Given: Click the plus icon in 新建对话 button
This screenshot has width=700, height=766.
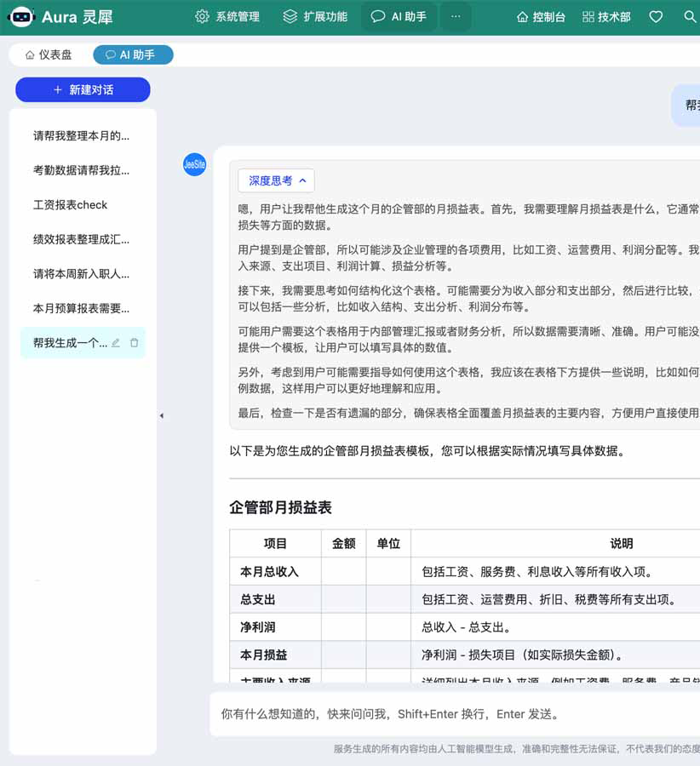Looking at the screenshot, I should pyautogui.click(x=58, y=90).
